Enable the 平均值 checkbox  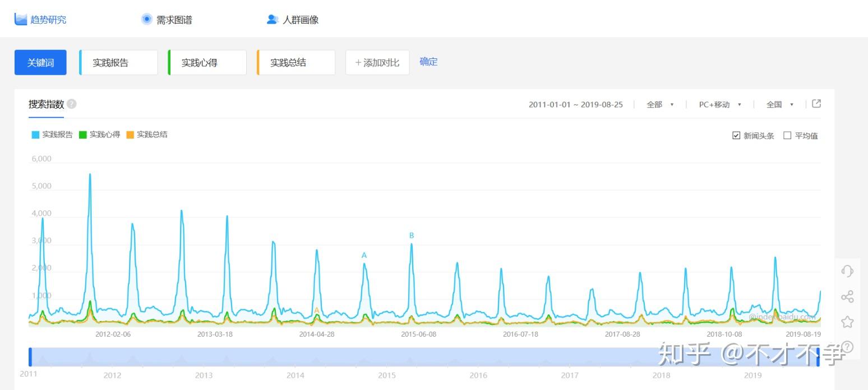[787, 135]
